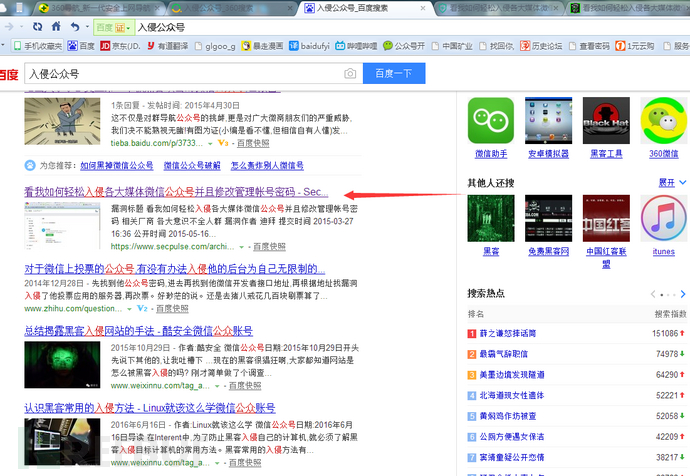This screenshot has height=476, width=690.
Task: Open the 哔哩哔哩 bookmark
Action: click(356, 46)
